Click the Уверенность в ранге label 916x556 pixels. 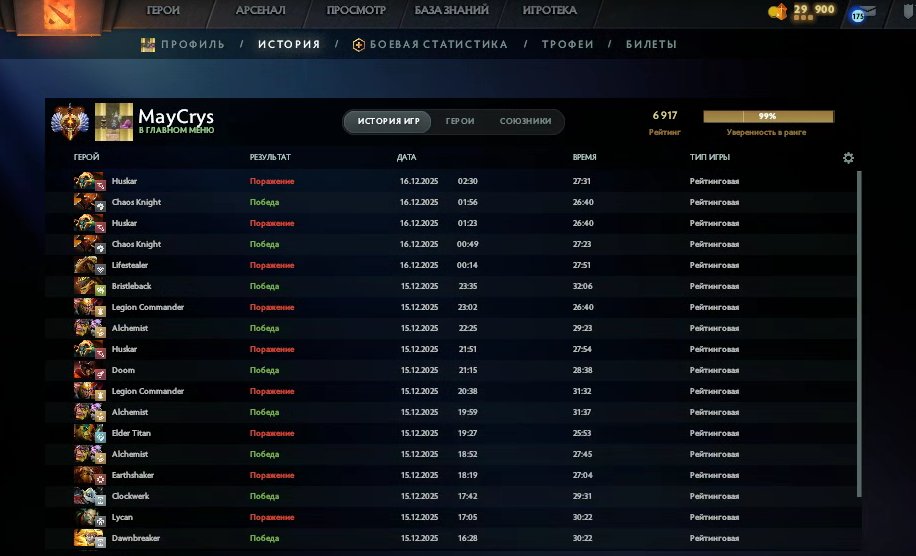tap(766, 133)
